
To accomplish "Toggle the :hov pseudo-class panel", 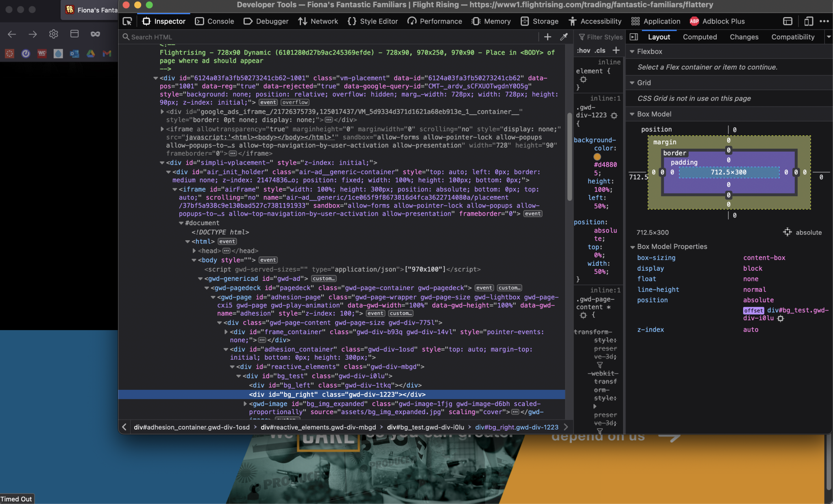I will point(583,50).
